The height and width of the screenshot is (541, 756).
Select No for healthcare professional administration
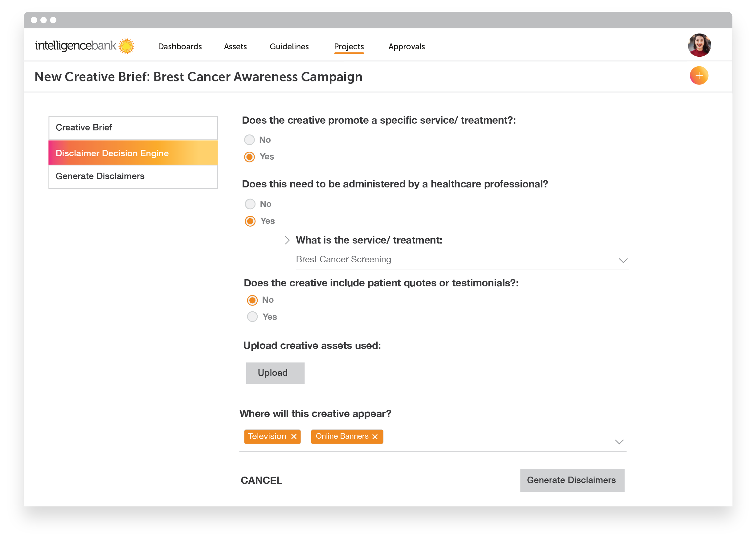[x=250, y=204]
